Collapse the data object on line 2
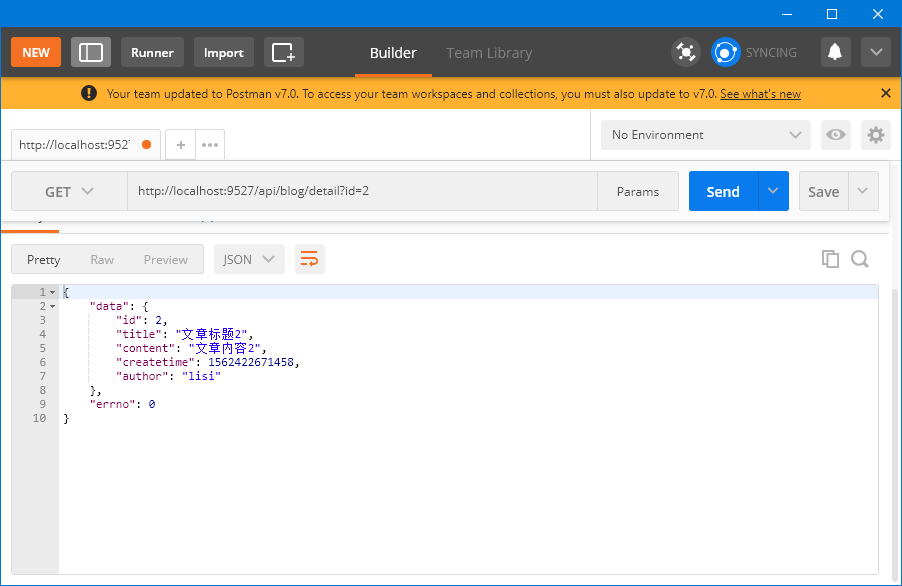902x586 pixels. pyautogui.click(x=52, y=307)
